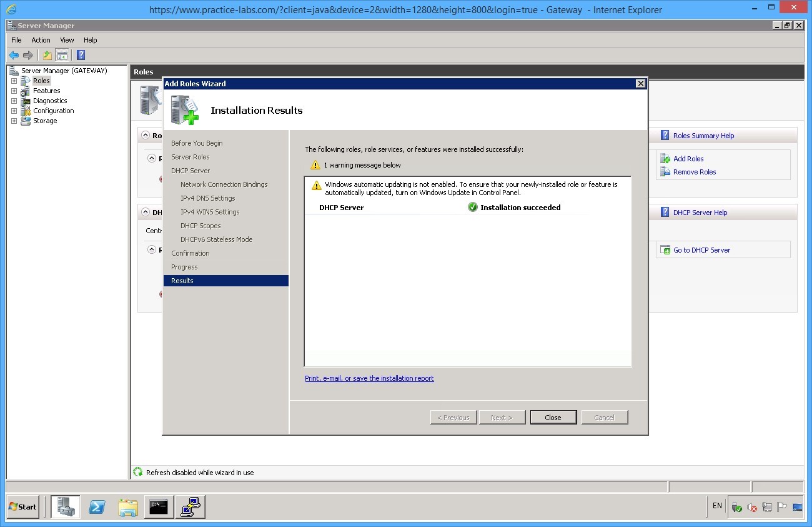The height and width of the screenshot is (527, 812).
Task: Click the Help question mark toolbar icon
Action: 81,55
